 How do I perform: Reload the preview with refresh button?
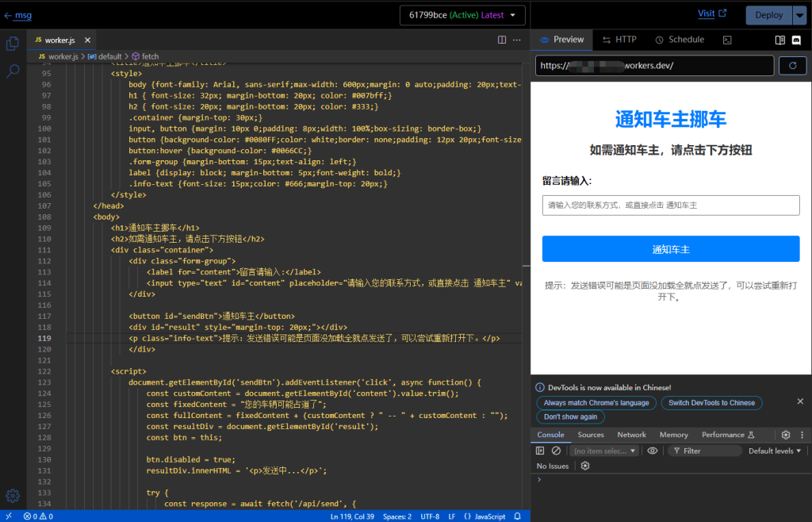coord(792,66)
